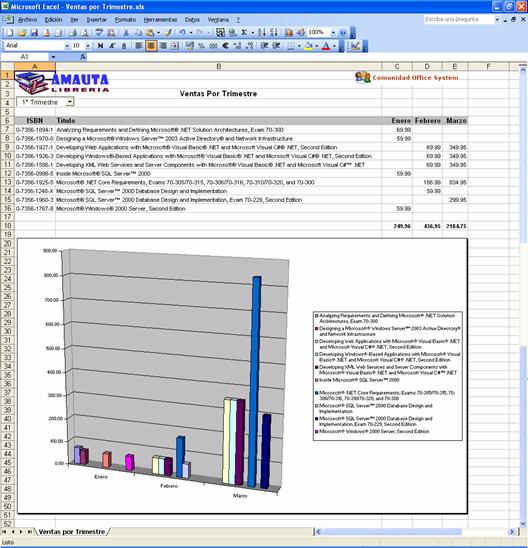This screenshot has width=528, height=548.
Task: Open Print Preview from the toolbar
Action: point(85,33)
